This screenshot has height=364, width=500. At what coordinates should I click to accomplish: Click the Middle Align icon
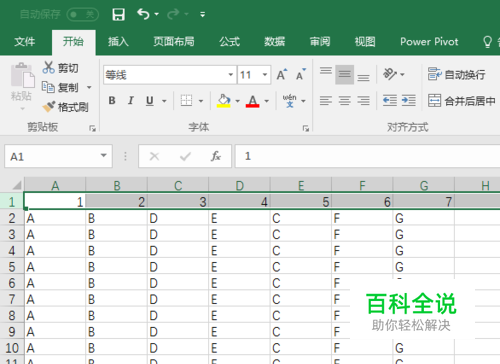(x=344, y=74)
